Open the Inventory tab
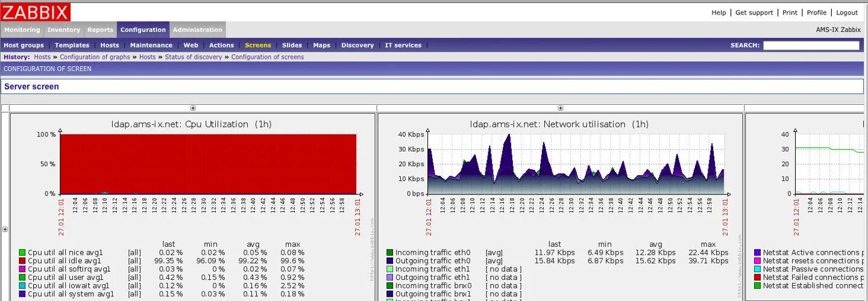 63,29
